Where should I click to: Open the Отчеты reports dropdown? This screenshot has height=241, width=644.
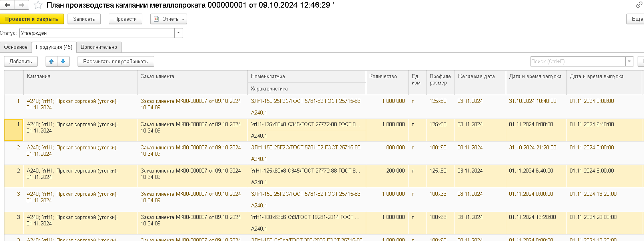[168, 19]
